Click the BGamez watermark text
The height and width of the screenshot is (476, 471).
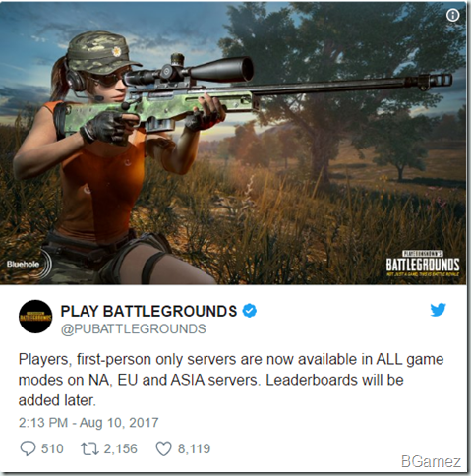point(431,461)
